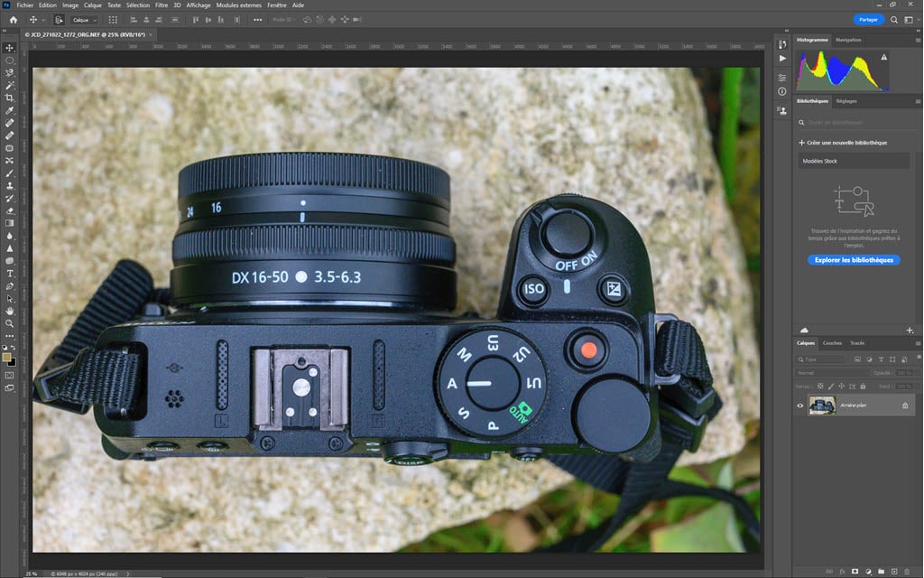
Task: Select the Modèles Stock library item
Action: pyautogui.click(x=854, y=161)
